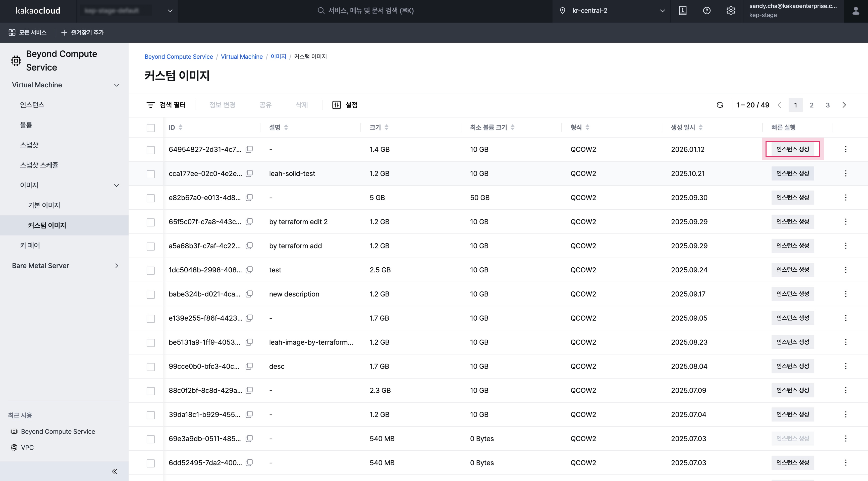This screenshot has height=481, width=868.
Task: Click the user profile avatar icon
Action: (855, 11)
